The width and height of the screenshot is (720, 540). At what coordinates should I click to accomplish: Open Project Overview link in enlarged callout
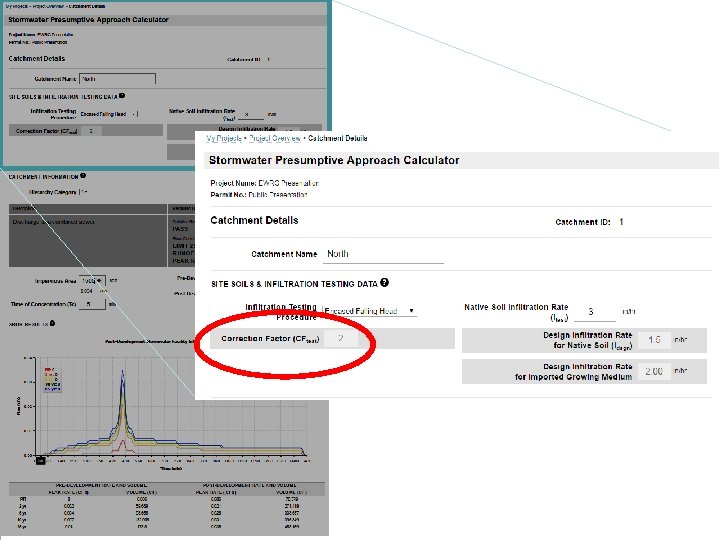point(275,138)
